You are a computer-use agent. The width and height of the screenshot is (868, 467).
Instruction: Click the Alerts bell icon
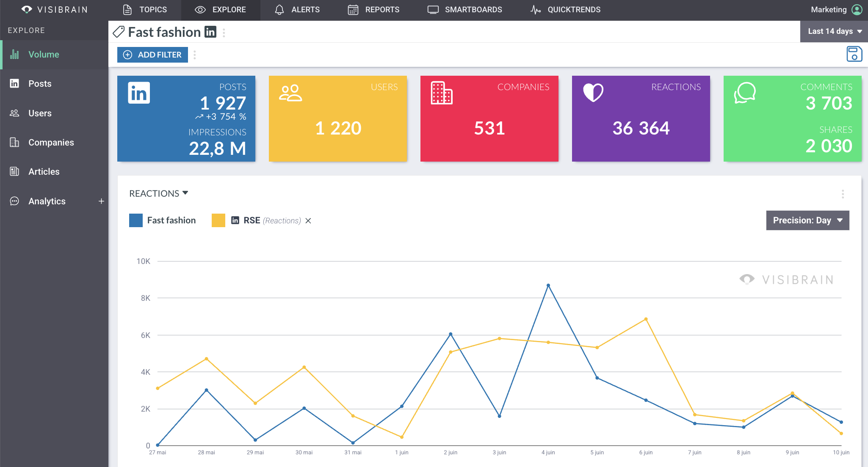[x=279, y=9]
